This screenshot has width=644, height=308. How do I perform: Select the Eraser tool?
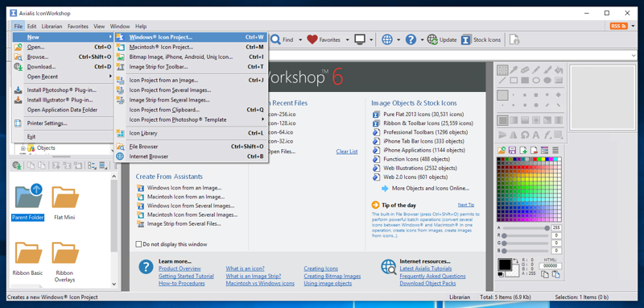point(525,70)
